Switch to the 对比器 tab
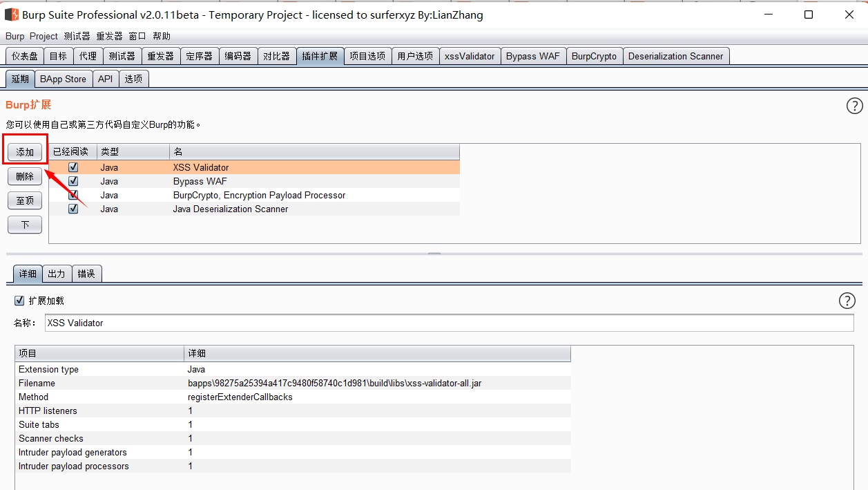Image resolution: width=868 pixels, height=490 pixels. (x=277, y=56)
